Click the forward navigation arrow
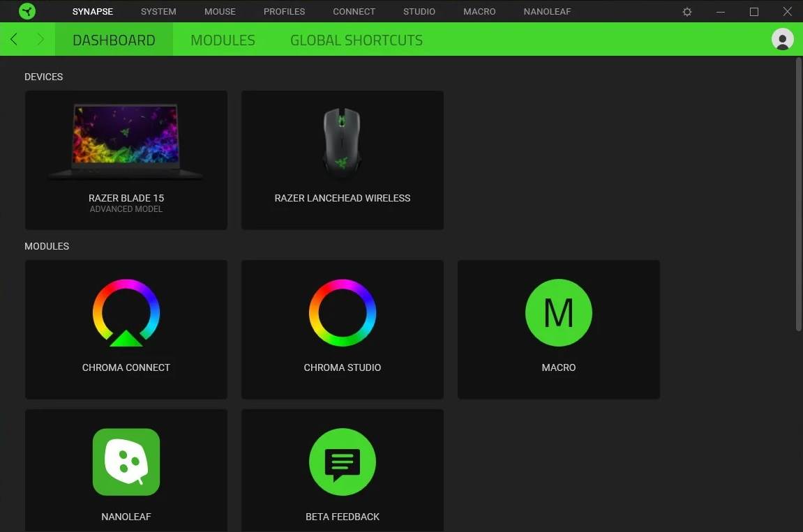803x532 pixels. (x=40, y=40)
